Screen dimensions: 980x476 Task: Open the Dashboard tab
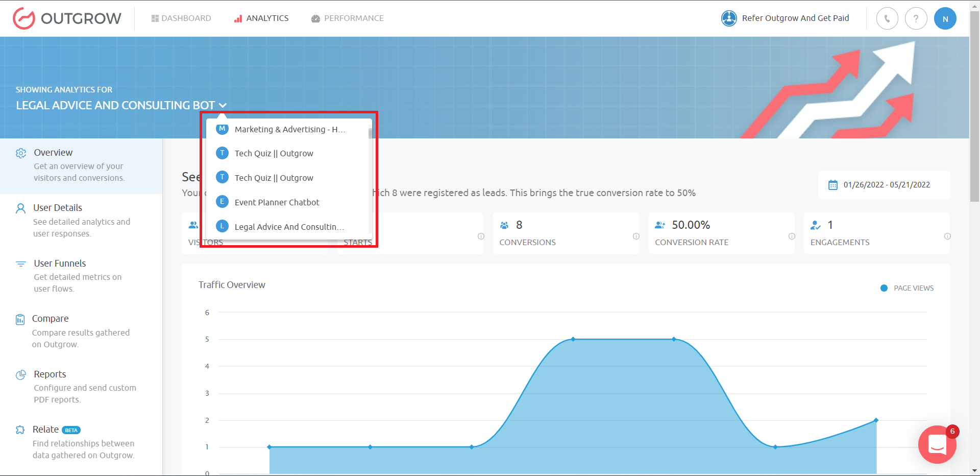(x=181, y=18)
